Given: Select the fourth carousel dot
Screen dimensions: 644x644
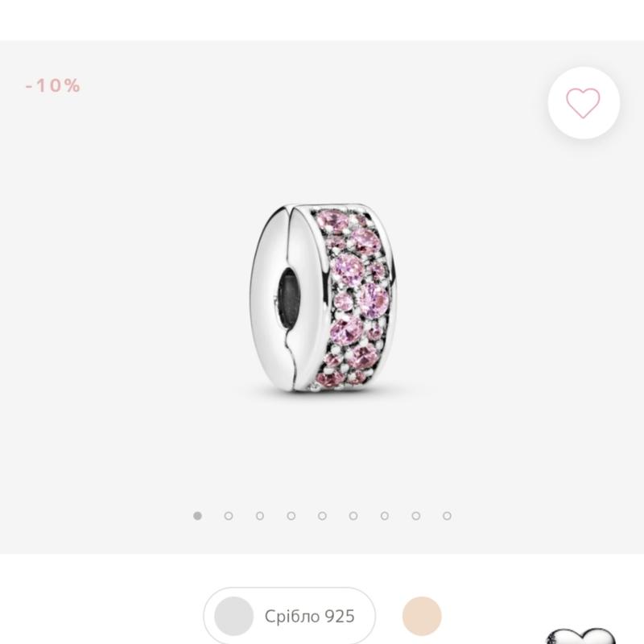Looking at the screenshot, I should (291, 515).
